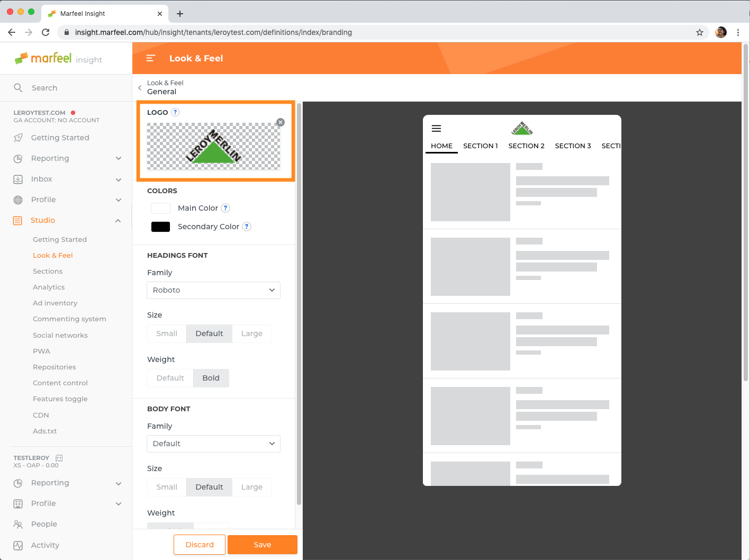Click the top Reporting pie chart icon
This screenshot has width=750, height=560.
(x=18, y=158)
